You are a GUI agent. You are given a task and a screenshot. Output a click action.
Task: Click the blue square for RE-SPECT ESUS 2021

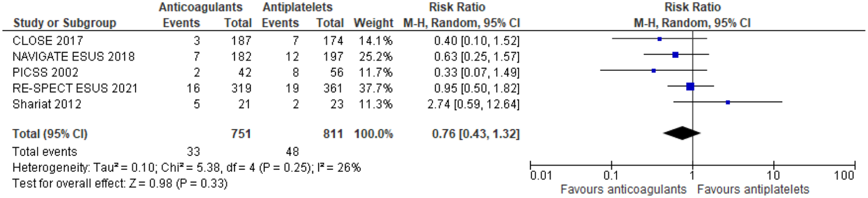point(690,86)
